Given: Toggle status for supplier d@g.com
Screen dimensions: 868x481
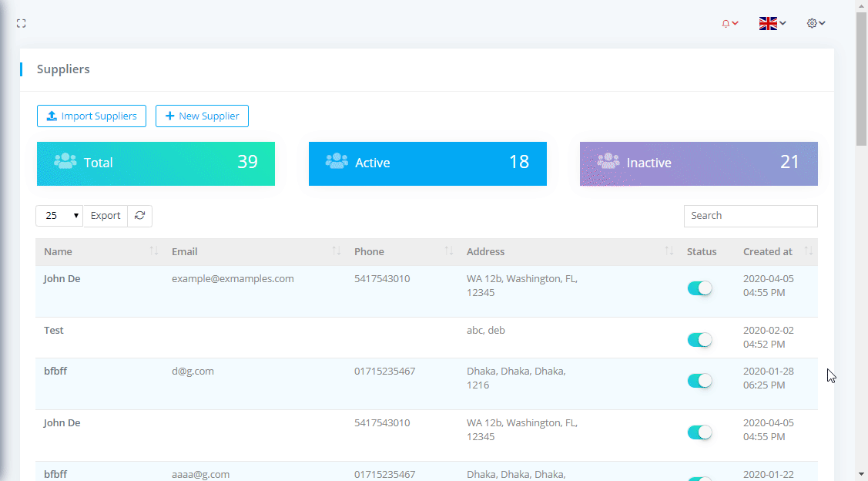Looking at the screenshot, I should pos(699,381).
